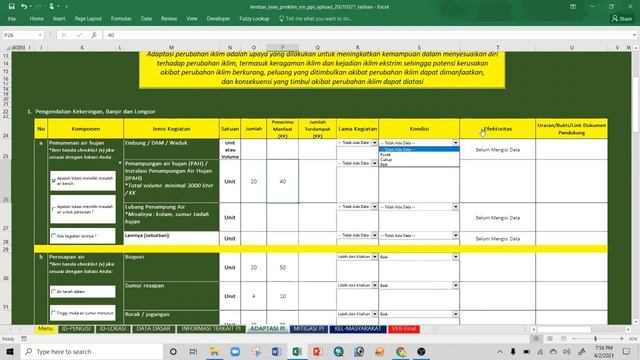Open Lama Kegiatan dropdown for Embung row

374,143
